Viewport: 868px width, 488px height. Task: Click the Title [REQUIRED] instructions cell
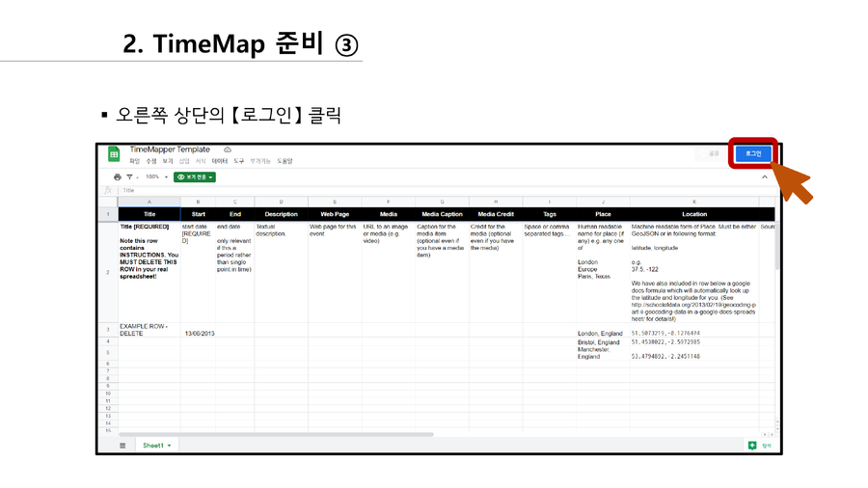(149, 272)
